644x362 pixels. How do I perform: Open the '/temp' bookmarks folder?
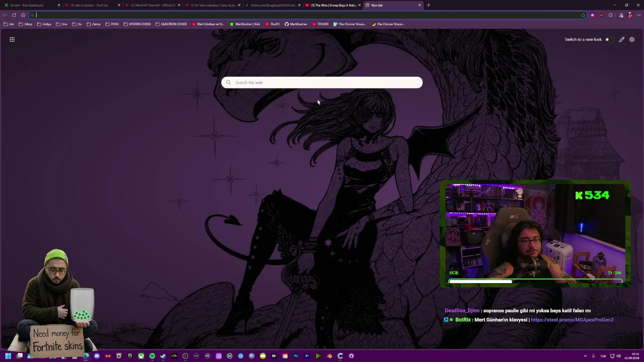[x=94, y=24]
